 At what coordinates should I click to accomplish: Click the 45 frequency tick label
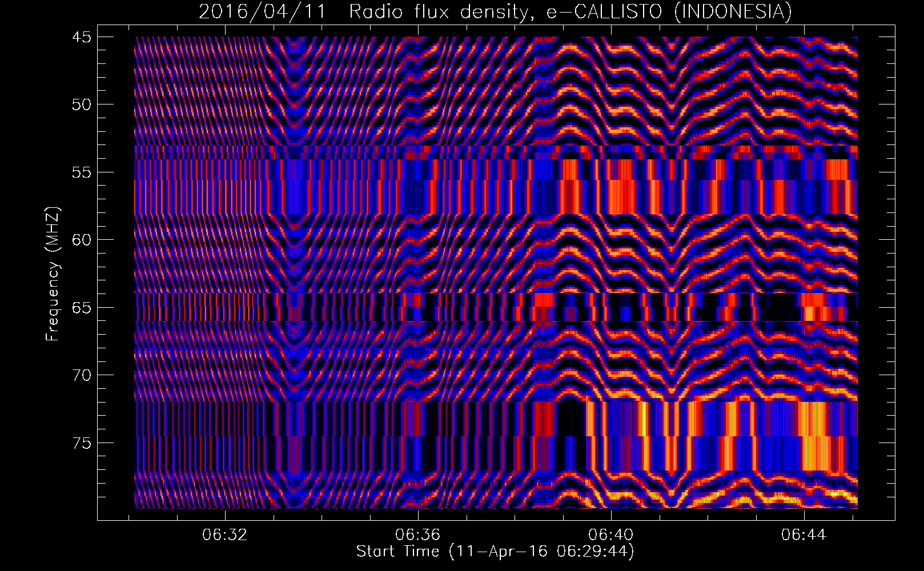(82, 37)
